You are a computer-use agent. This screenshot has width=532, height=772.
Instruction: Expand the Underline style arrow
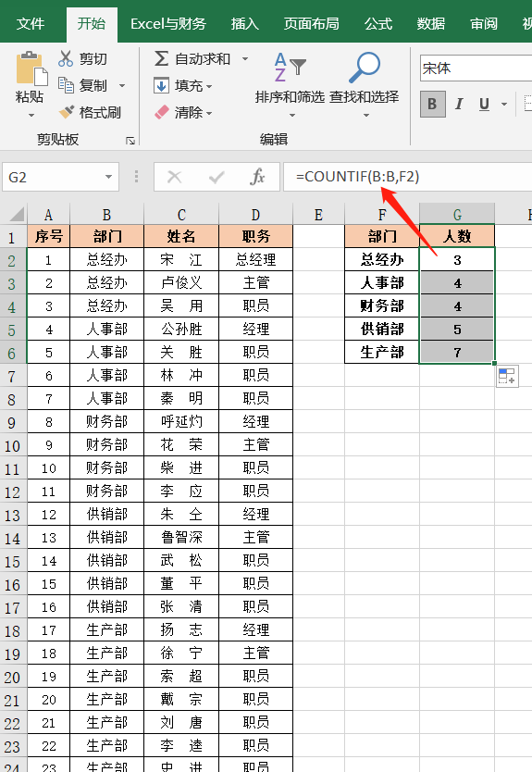point(503,104)
